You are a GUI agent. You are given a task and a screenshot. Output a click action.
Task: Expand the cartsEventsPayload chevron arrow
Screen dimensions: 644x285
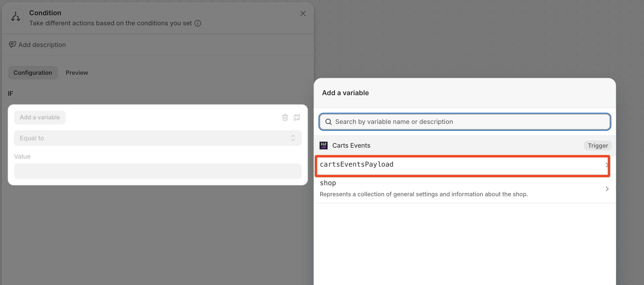click(607, 165)
